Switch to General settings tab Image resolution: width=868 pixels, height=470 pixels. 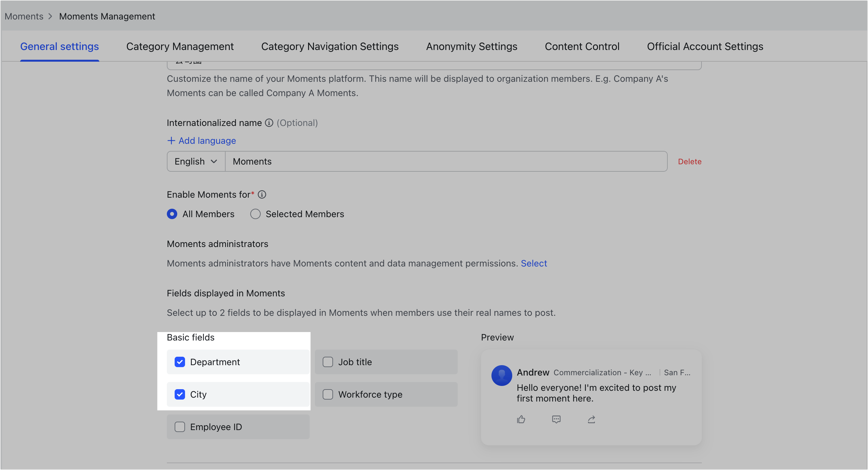[59, 46]
